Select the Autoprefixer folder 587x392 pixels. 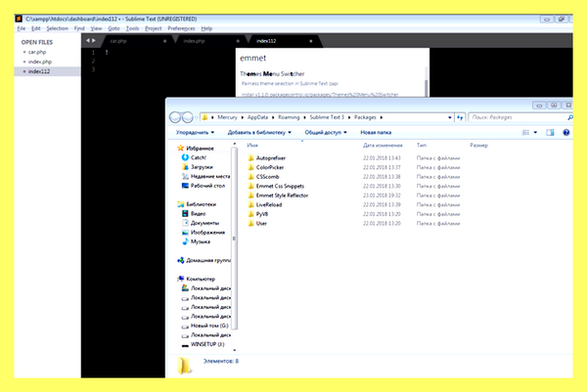point(267,157)
